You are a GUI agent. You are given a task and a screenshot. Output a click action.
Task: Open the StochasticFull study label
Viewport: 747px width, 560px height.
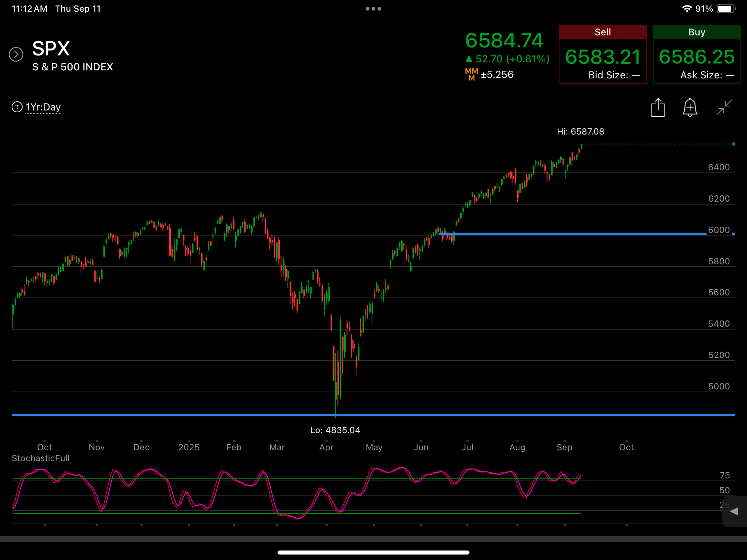[40, 458]
